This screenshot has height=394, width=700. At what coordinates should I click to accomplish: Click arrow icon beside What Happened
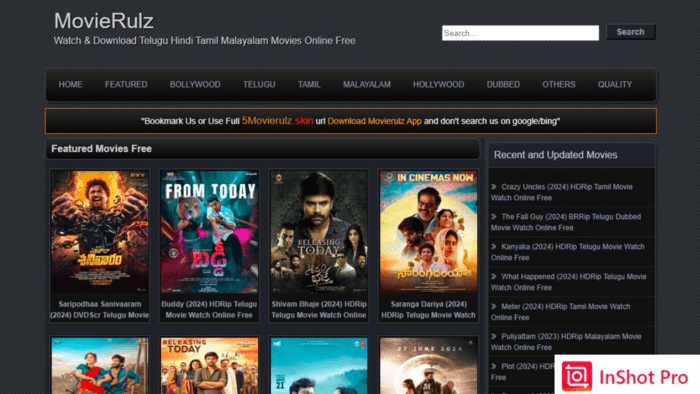(494, 276)
